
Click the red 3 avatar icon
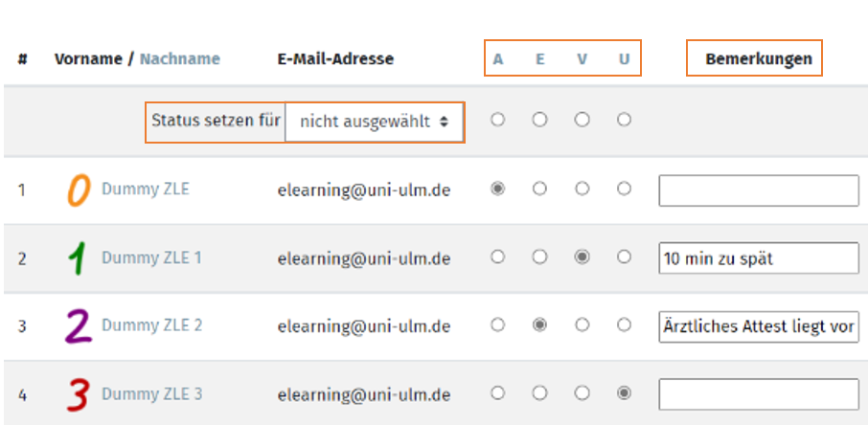[79, 394]
